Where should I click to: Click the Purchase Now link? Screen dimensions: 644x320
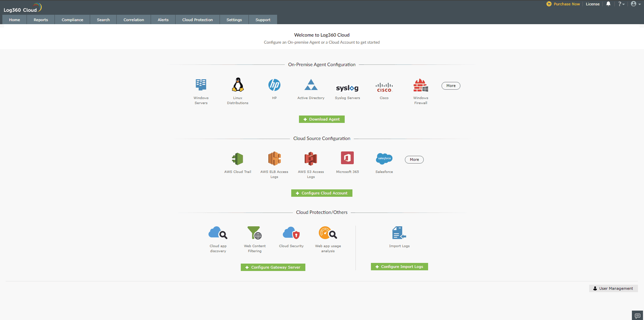pyautogui.click(x=563, y=4)
